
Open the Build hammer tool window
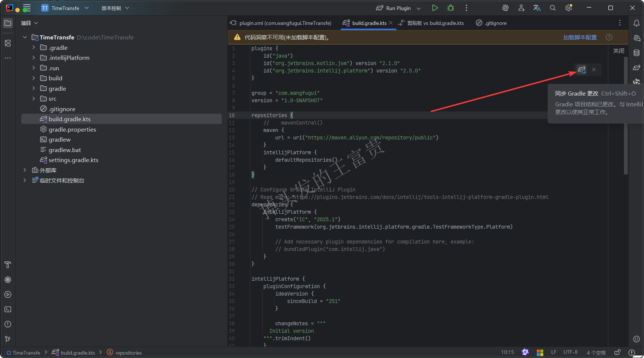(x=8, y=265)
